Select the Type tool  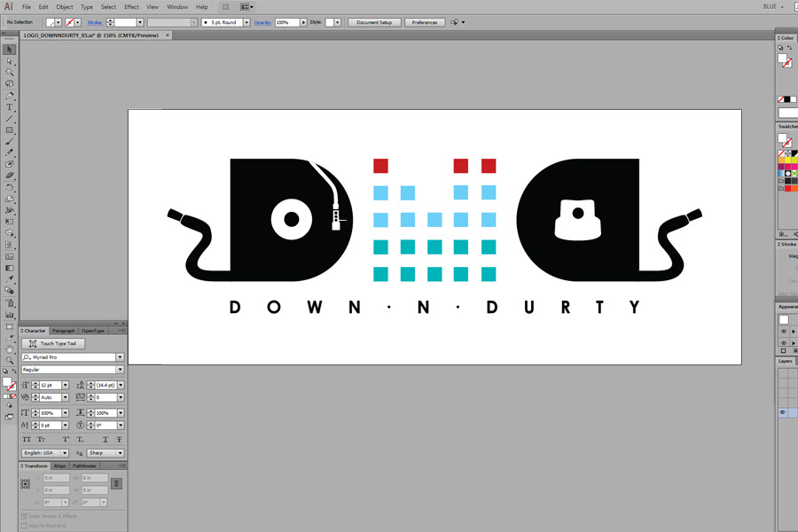(9, 107)
